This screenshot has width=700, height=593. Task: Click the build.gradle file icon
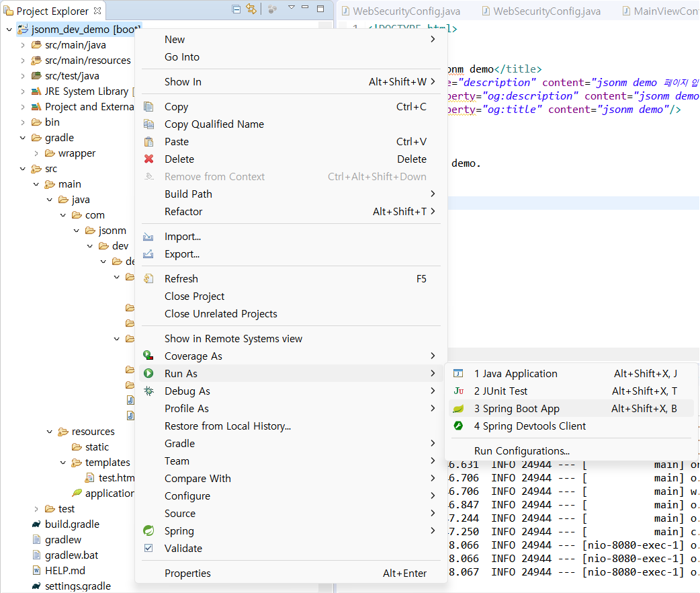[x=36, y=524]
